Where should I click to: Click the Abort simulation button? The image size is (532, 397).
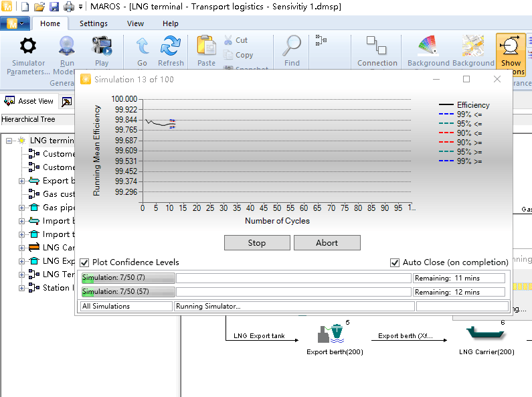[327, 243]
